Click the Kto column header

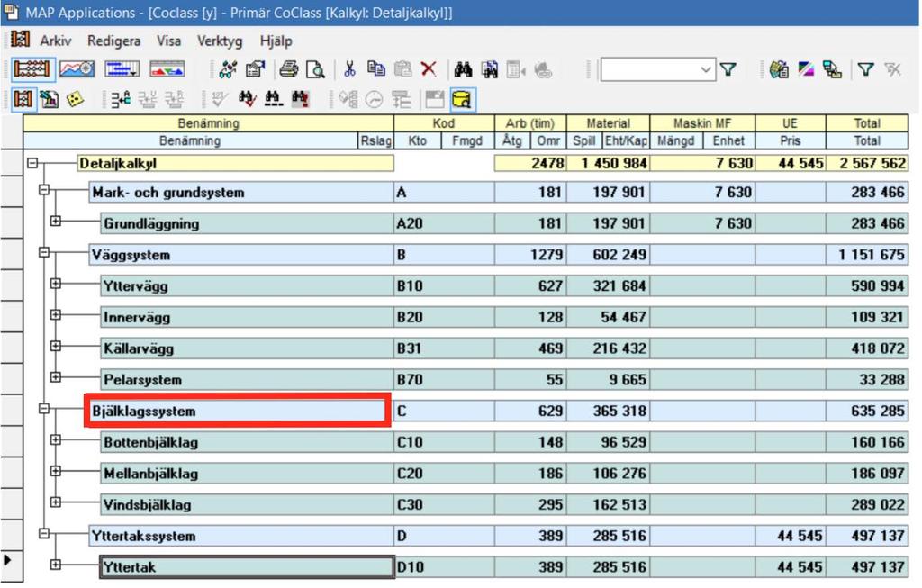click(418, 141)
